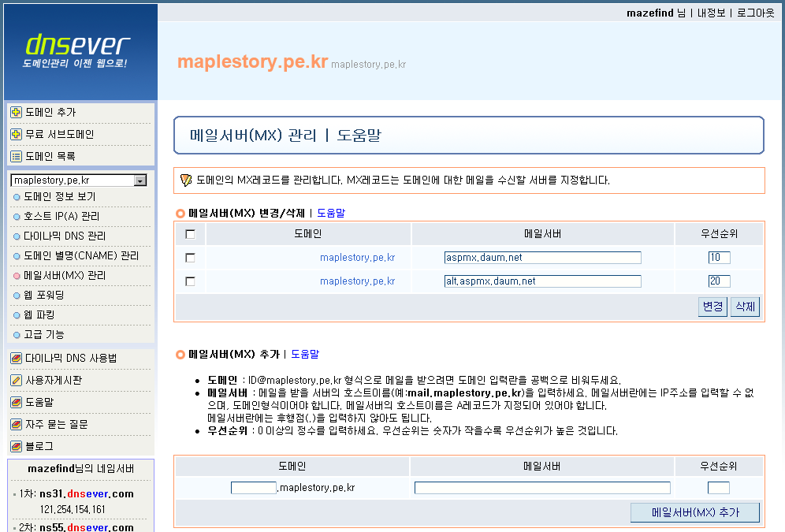Click the plus icon beside 무료 서브도메인
Screen dimensions: 785x532
[16, 134]
